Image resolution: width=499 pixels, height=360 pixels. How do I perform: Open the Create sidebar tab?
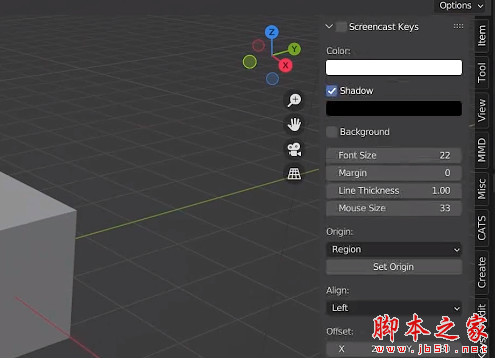(482, 272)
